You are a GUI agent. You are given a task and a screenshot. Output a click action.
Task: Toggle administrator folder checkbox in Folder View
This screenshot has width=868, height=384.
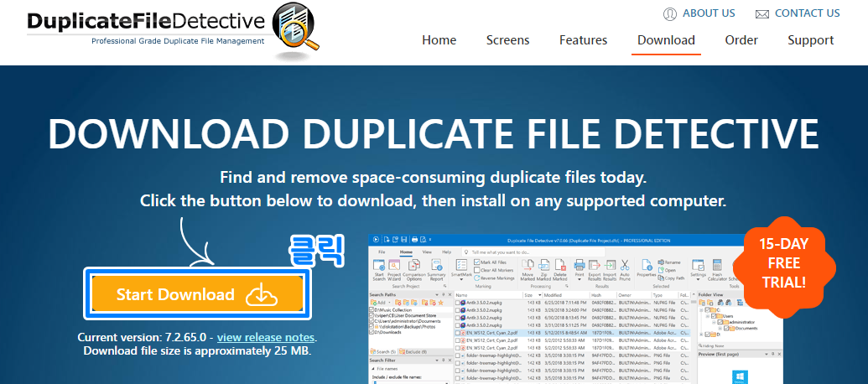coord(720,322)
